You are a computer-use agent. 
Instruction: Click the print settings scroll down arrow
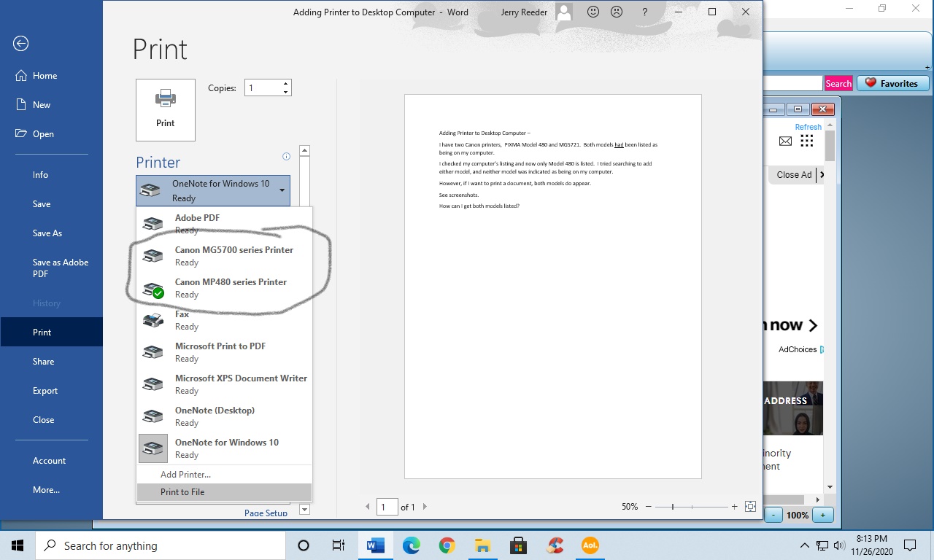[305, 510]
